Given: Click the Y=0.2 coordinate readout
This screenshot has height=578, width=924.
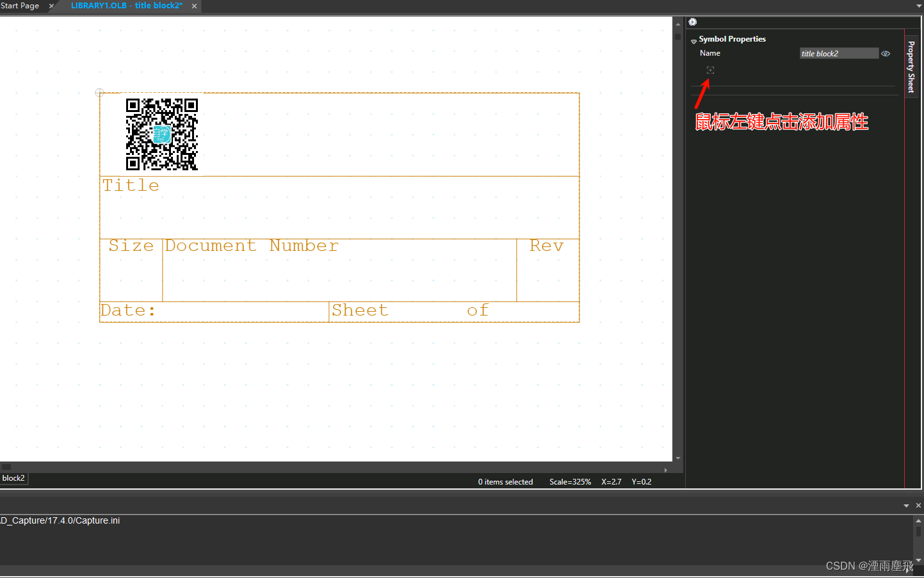Looking at the screenshot, I should [641, 482].
